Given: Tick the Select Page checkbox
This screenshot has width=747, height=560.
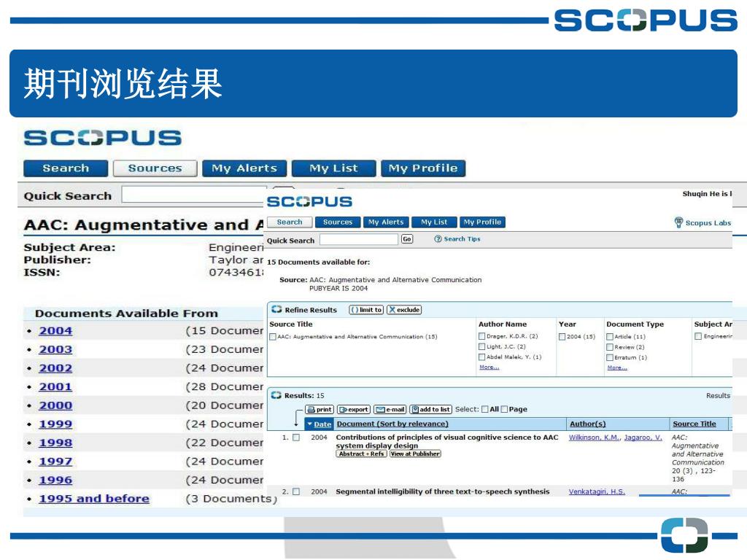Looking at the screenshot, I should tap(504, 410).
